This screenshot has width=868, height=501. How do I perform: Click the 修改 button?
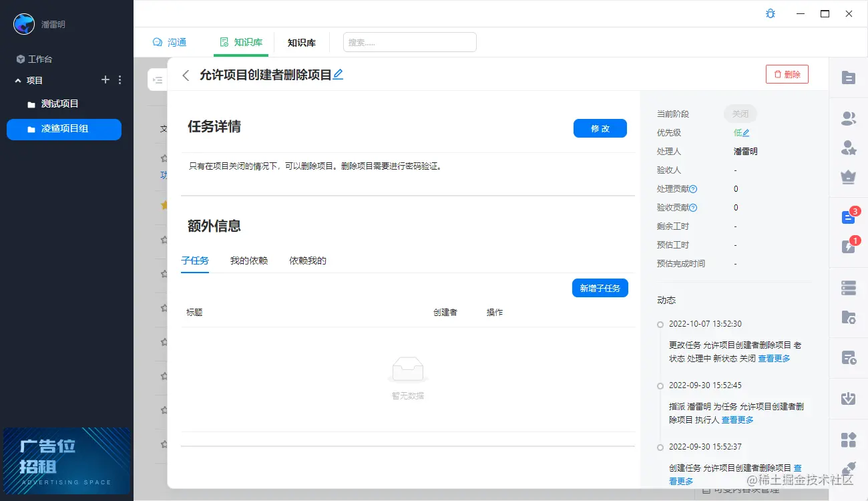click(600, 128)
